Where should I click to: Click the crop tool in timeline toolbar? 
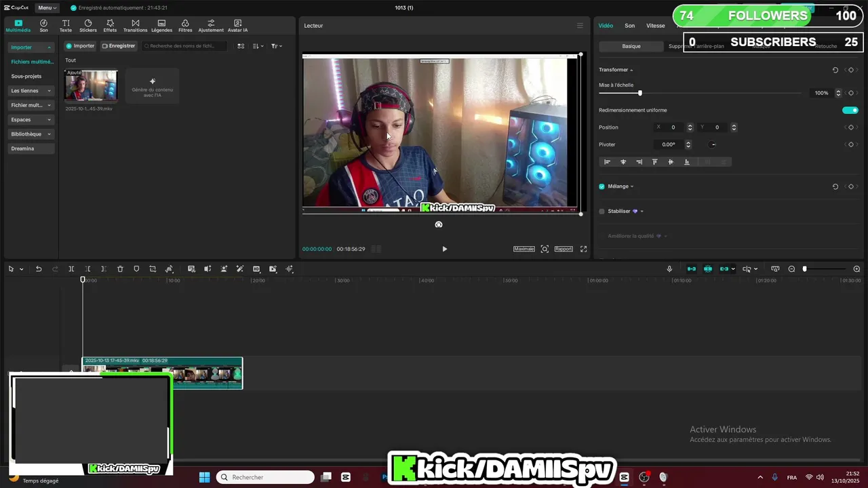coord(153,269)
